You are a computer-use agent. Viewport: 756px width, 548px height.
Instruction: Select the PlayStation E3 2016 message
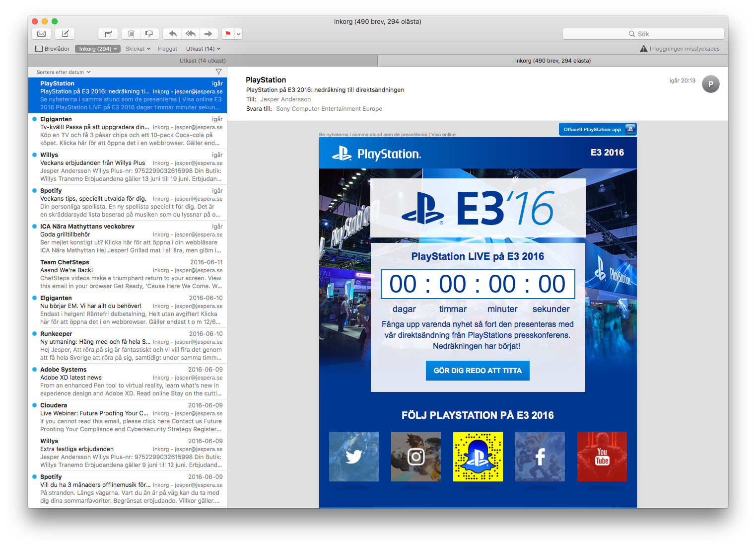[128, 95]
